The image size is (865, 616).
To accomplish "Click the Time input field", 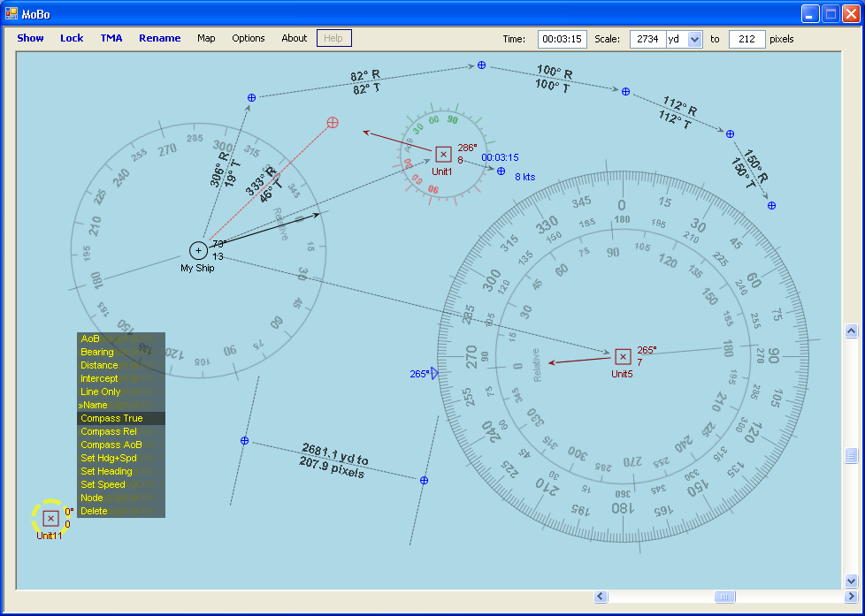I will click(x=563, y=39).
